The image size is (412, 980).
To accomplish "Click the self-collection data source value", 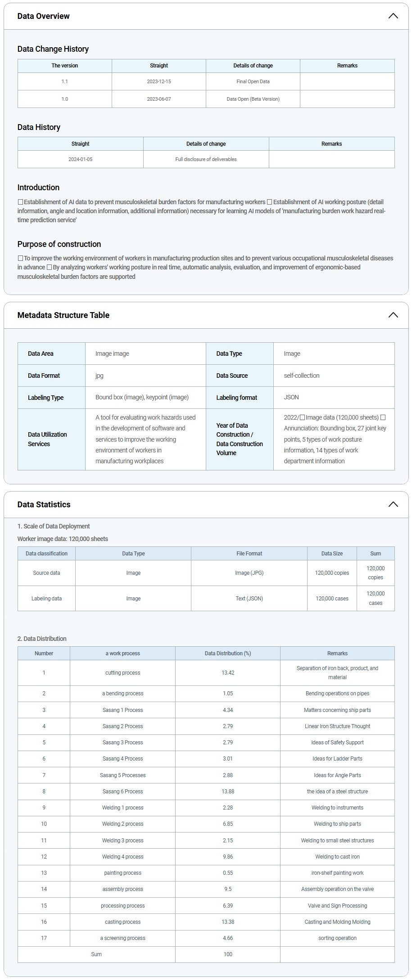I will click(301, 376).
